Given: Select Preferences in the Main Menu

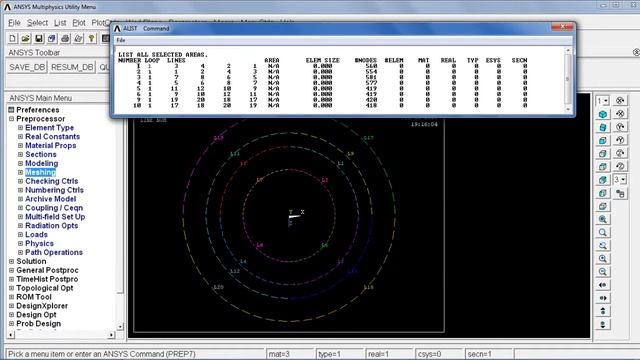Looking at the screenshot, I should [x=38, y=110].
